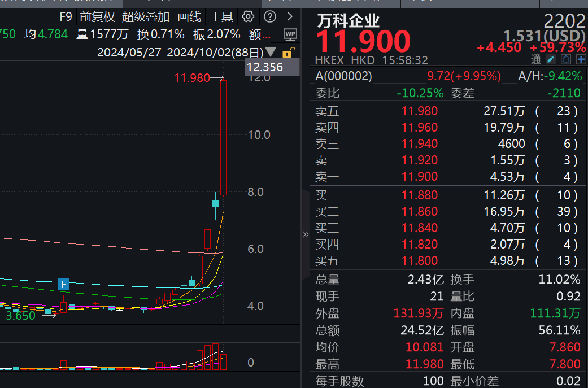This screenshot has height=388, width=588.
Task: Click the 3.650 low price annotation
Action: 21,316
